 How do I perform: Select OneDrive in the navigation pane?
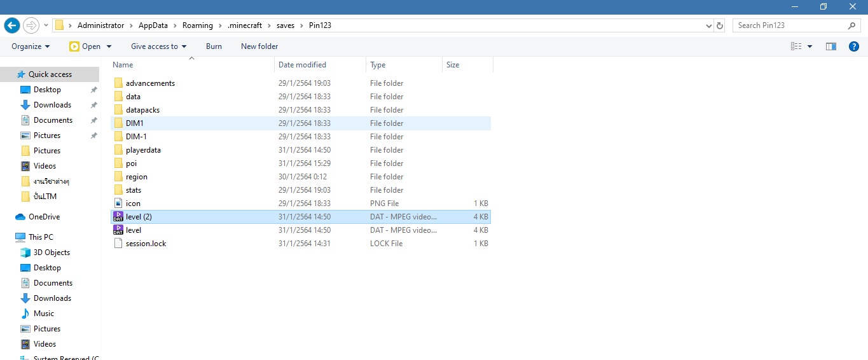tap(44, 217)
